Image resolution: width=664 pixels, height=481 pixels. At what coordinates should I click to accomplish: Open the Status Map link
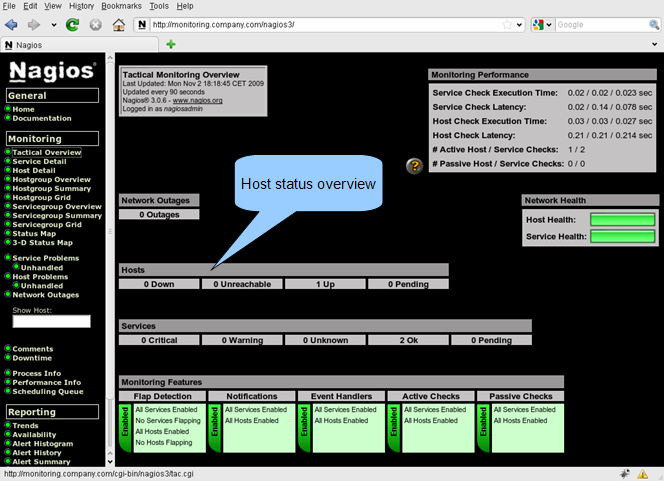click(34, 233)
